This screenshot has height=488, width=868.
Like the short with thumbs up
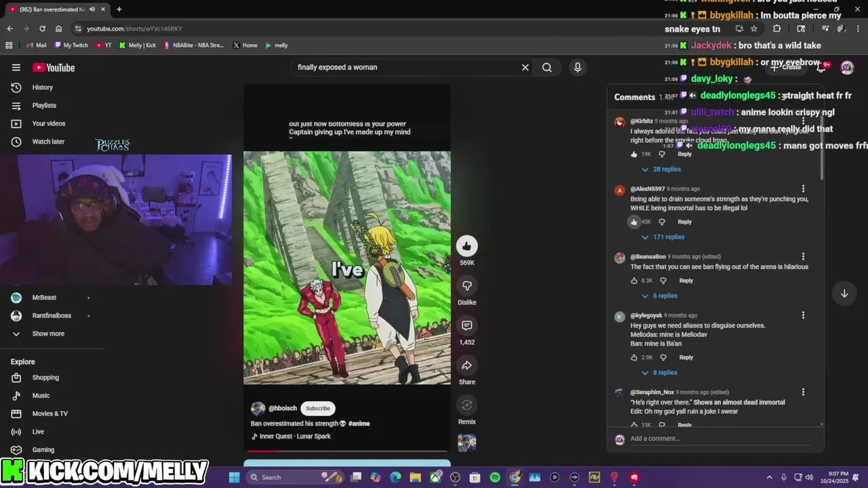(467, 246)
